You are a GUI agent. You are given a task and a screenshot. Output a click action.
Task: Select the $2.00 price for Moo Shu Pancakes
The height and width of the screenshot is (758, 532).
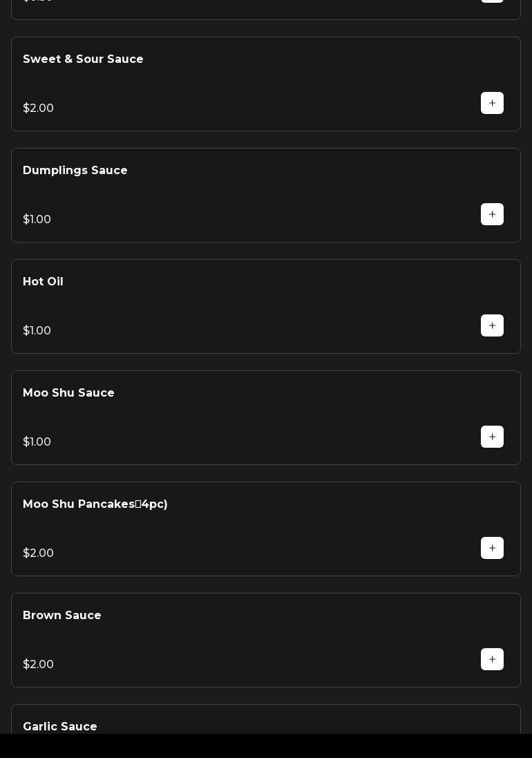(38, 553)
